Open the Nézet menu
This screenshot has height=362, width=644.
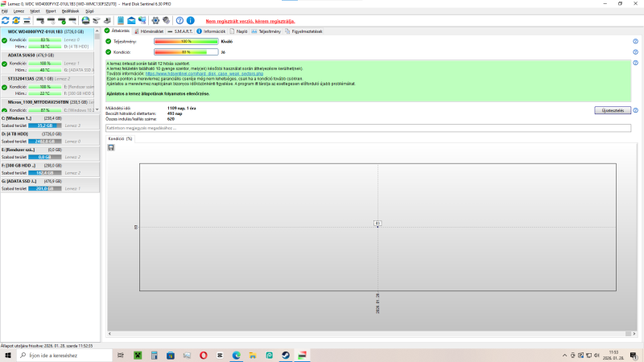pyautogui.click(x=35, y=11)
